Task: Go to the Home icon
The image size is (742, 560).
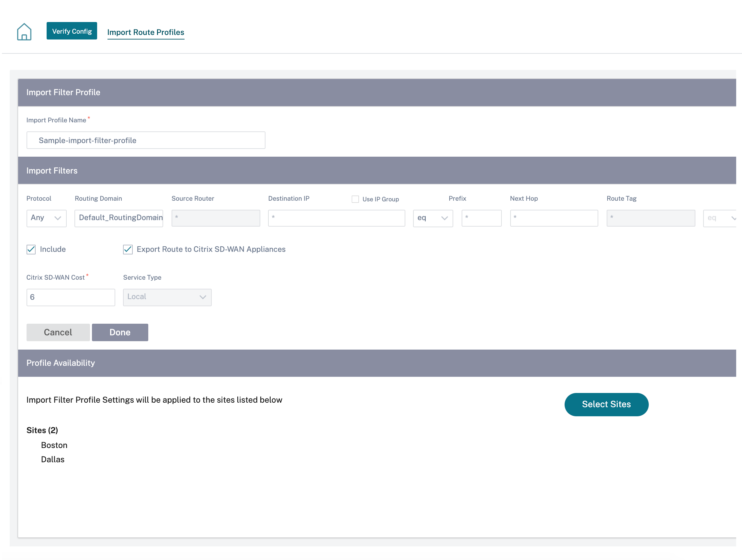Action: [x=24, y=32]
